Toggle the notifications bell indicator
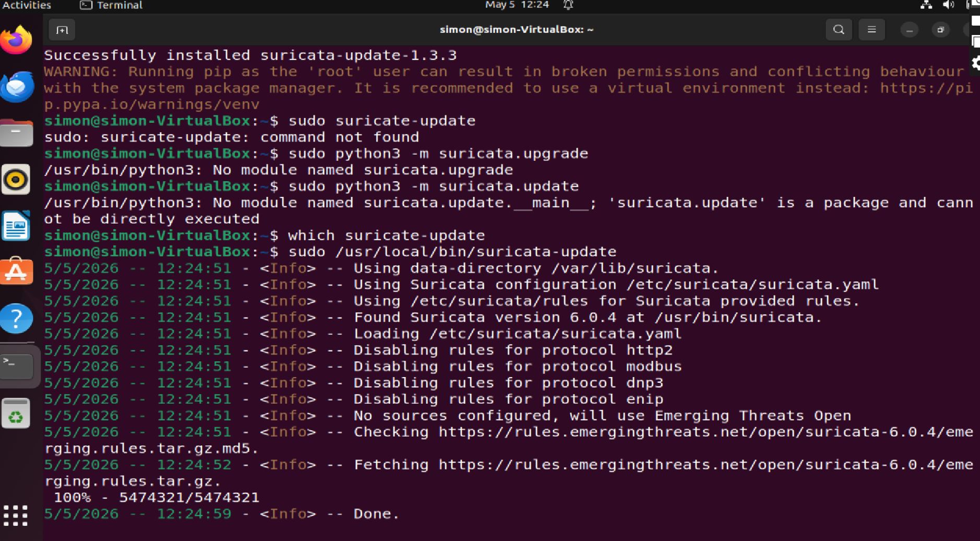The height and width of the screenshot is (541, 980). (568, 5)
